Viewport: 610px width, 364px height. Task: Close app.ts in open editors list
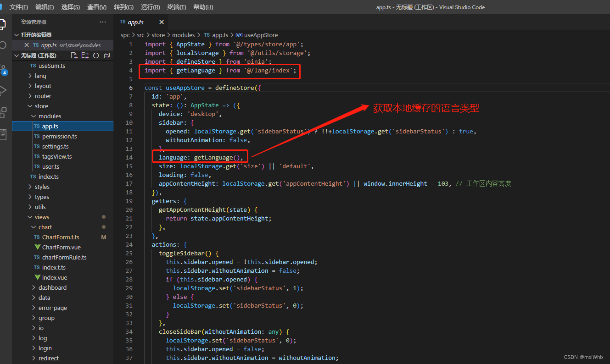point(27,45)
